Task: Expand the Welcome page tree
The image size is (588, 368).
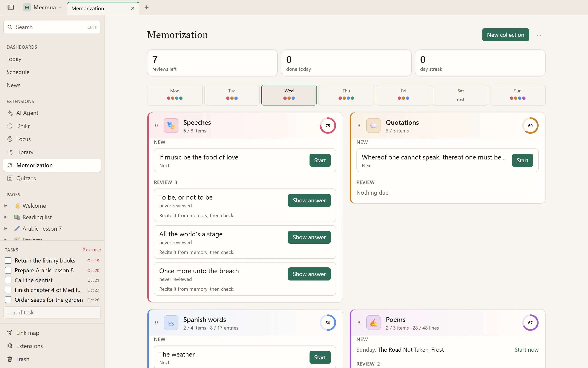Action: pos(6,206)
